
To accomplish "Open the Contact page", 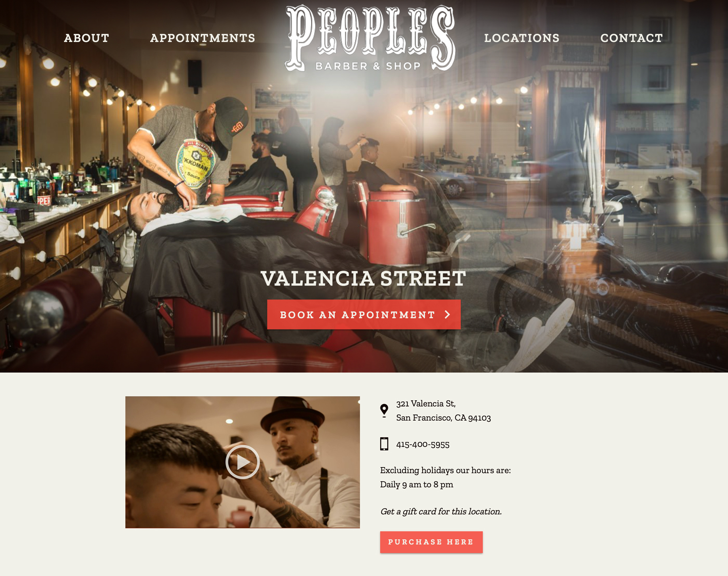I will (x=631, y=38).
